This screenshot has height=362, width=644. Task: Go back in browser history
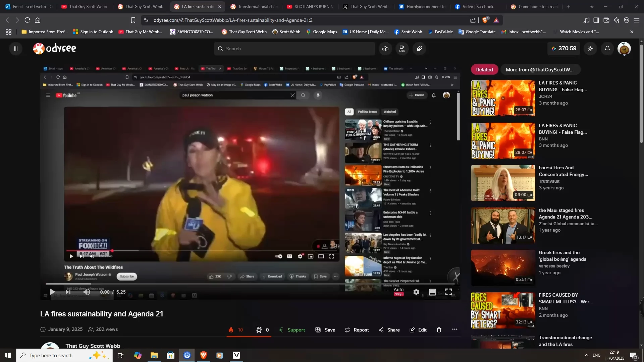click(x=7, y=20)
